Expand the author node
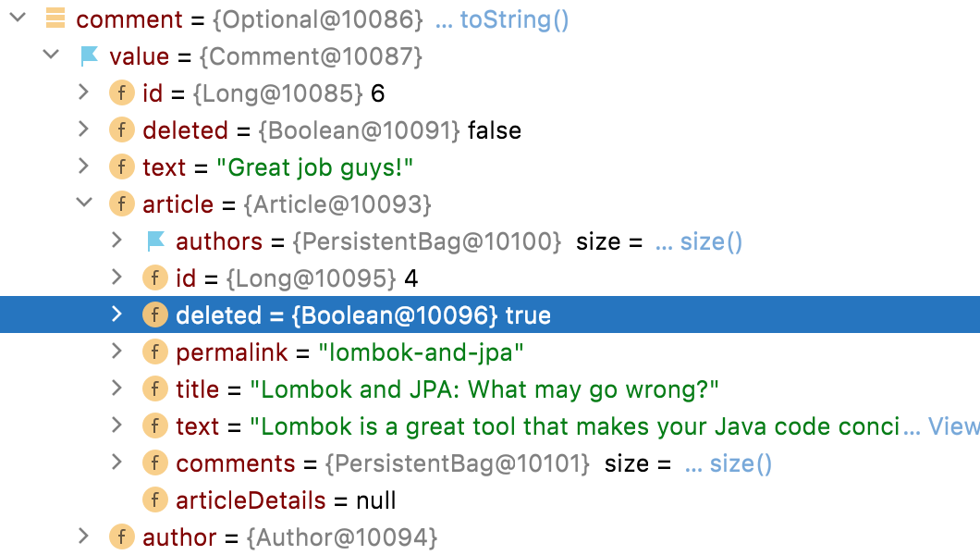Screen dimensions: 980x555 [x=83, y=536]
